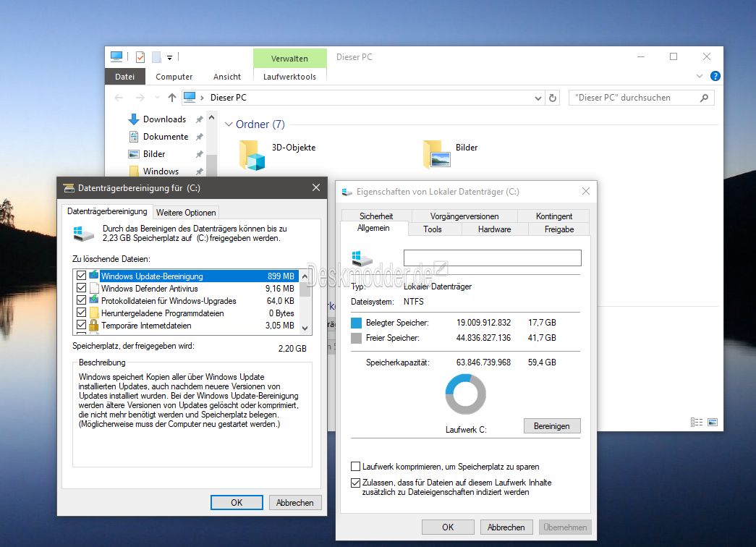Uncheck Windows Update-Bereinigung checkbox
The height and width of the screenshot is (547, 756).
(x=82, y=276)
